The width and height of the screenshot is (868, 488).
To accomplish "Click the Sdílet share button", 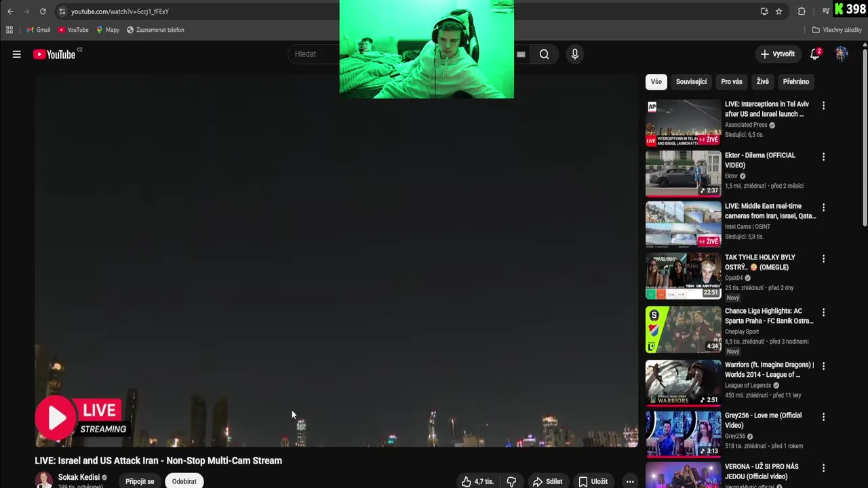I will pos(548,481).
